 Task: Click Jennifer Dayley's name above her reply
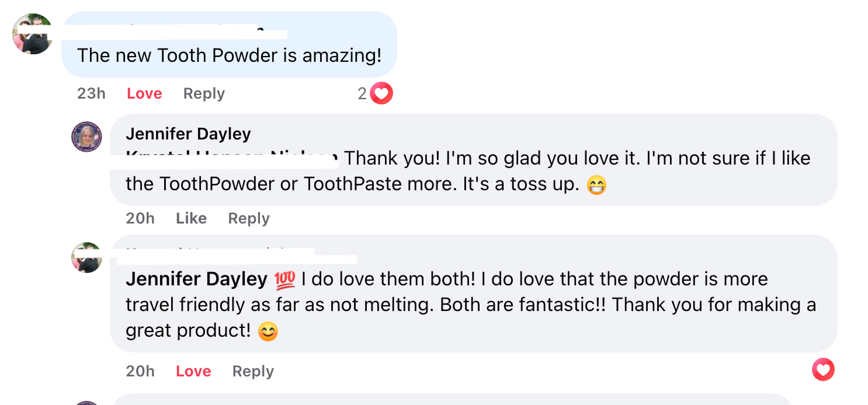click(188, 134)
